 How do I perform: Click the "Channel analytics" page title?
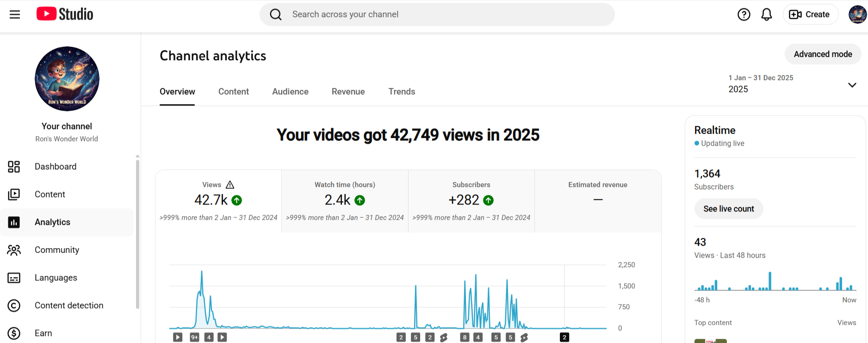[x=213, y=56]
